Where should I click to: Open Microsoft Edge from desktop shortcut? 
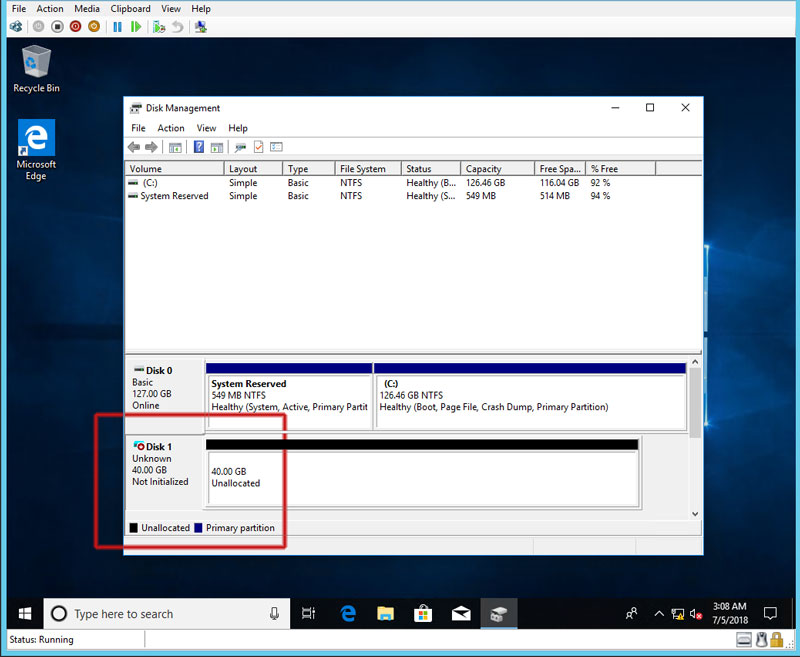tap(36, 150)
